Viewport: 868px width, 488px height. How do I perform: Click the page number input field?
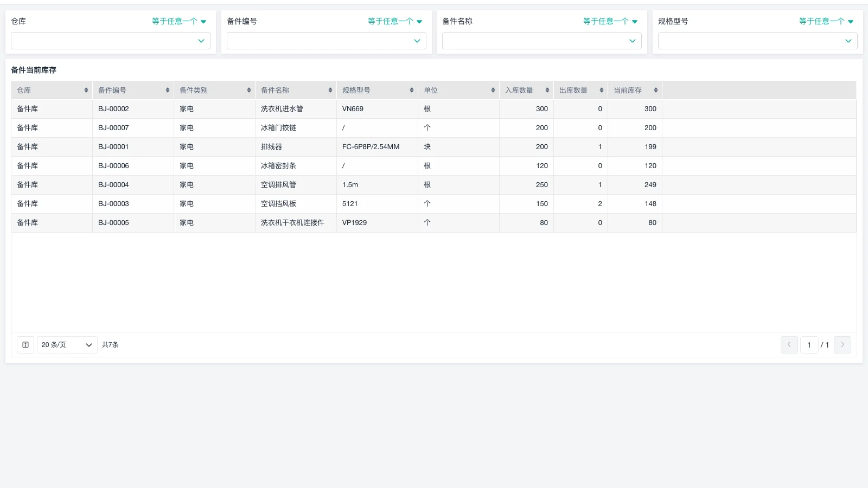tap(809, 344)
